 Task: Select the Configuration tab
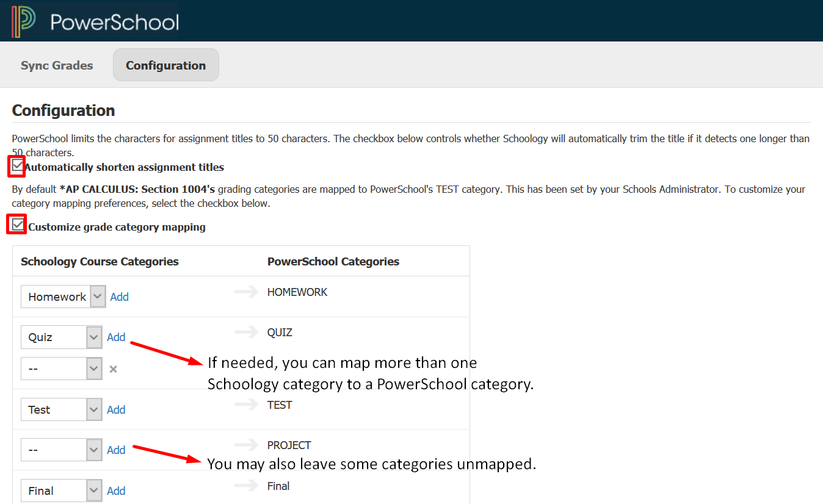[165, 65]
